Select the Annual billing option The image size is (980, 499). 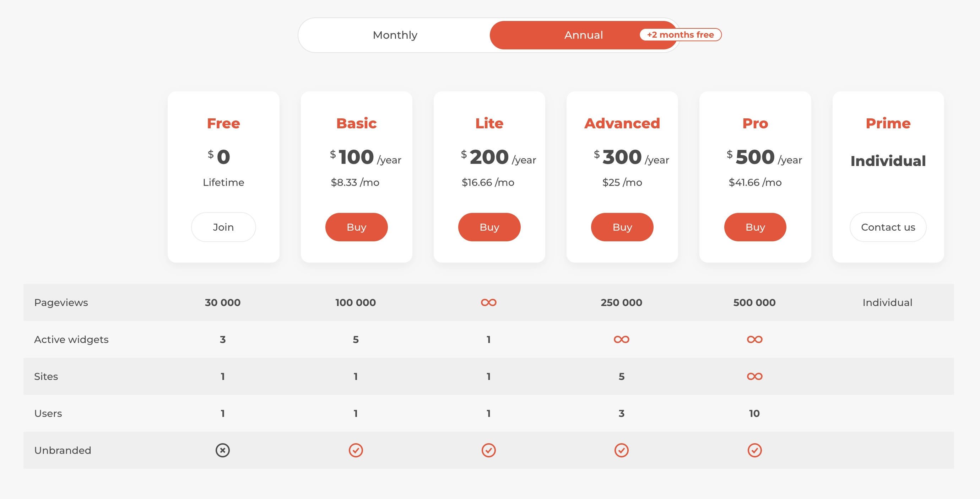(583, 35)
